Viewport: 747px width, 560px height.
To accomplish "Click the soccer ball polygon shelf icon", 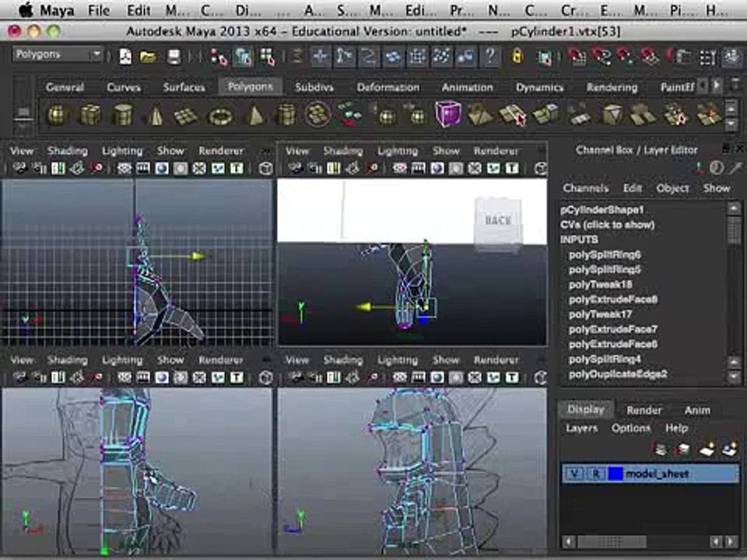I will [317, 114].
